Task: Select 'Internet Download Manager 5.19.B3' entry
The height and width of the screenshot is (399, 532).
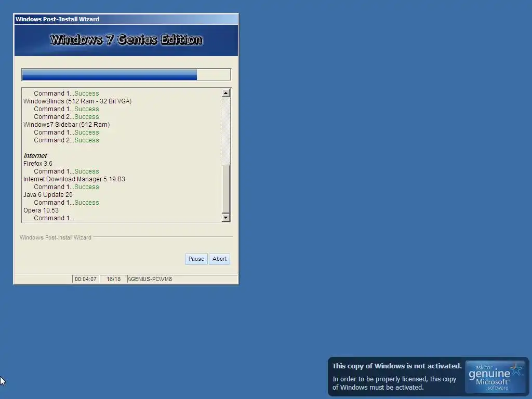Action: [x=74, y=179]
